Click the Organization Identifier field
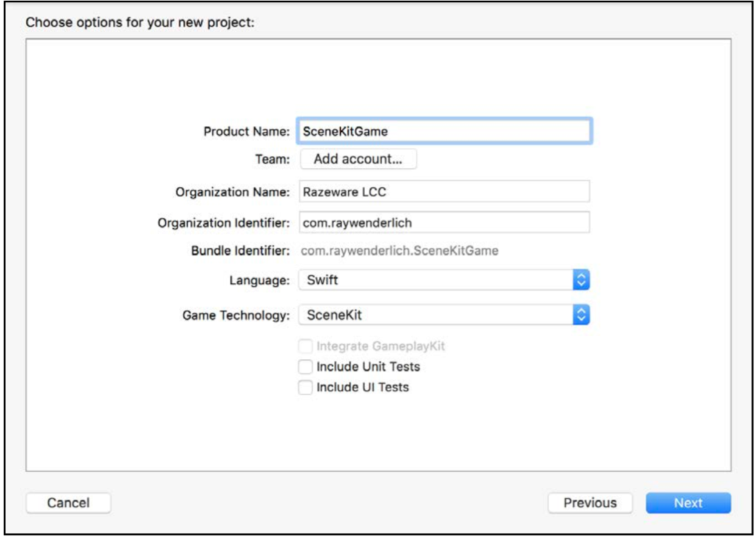 coord(444,223)
